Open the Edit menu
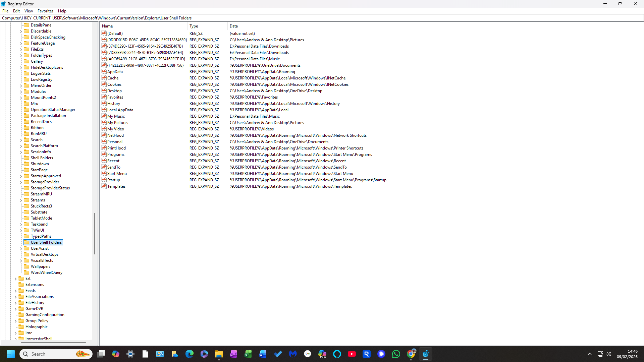The width and height of the screenshot is (644, 362). [x=16, y=11]
